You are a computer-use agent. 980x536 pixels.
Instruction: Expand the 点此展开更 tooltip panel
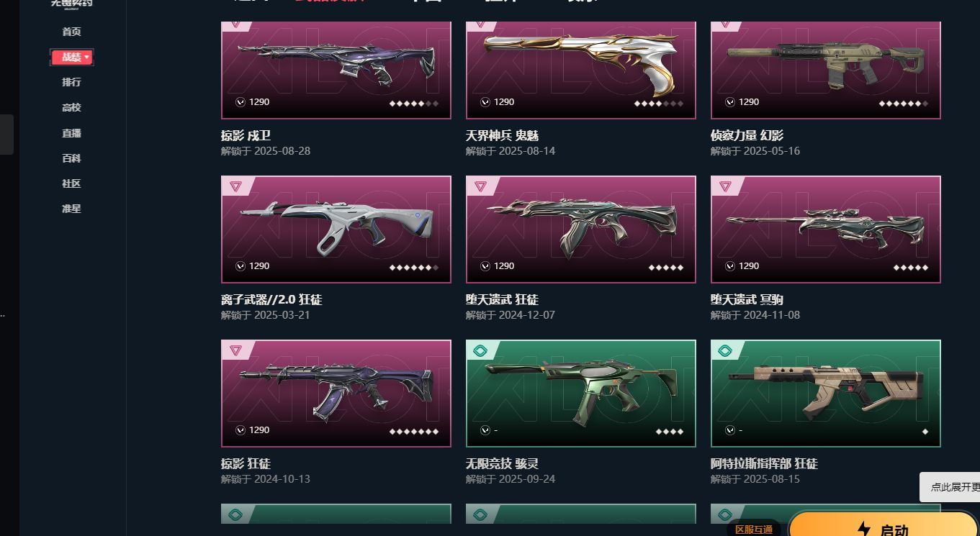click(950, 487)
